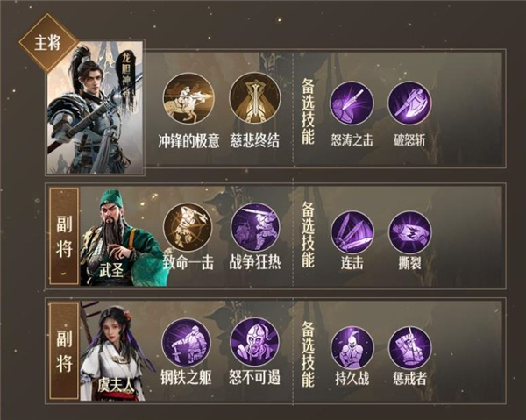Select the 冲锋的极意 skill icon
Image resolution: width=526 pixels, height=420 pixels.
click(188, 98)
